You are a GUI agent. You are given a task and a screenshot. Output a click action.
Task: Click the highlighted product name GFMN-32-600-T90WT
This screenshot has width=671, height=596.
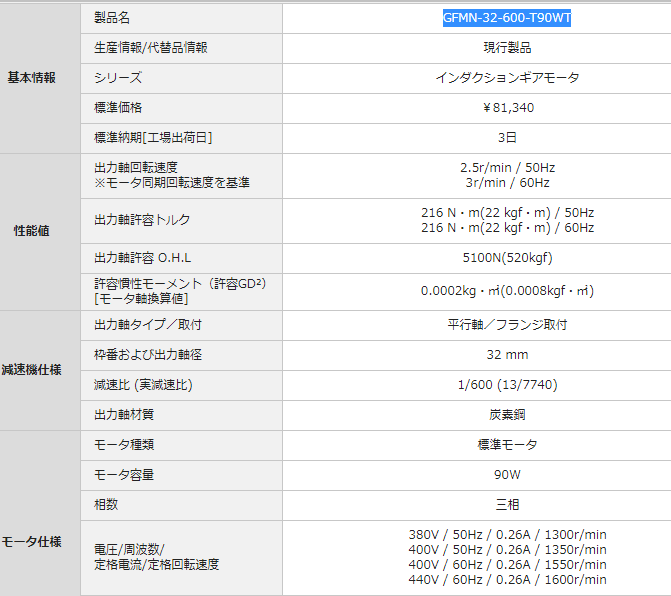tap(507, 18)
